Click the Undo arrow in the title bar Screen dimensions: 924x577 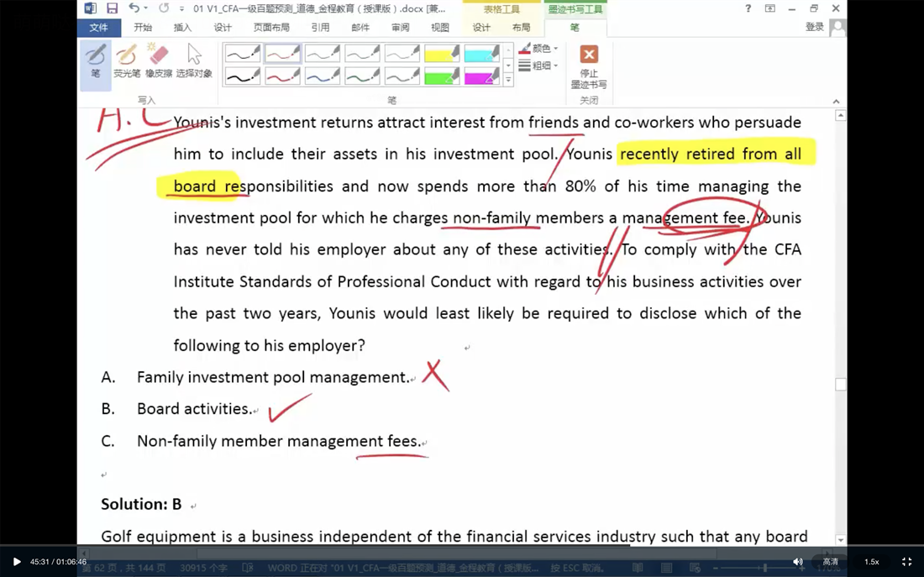(x=134, y=8)
